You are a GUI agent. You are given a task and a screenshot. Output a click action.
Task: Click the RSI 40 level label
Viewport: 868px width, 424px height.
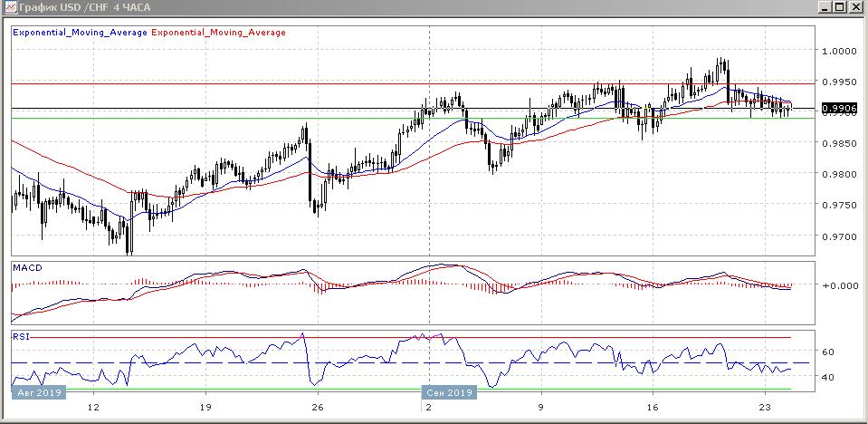[x=828, y=377]
